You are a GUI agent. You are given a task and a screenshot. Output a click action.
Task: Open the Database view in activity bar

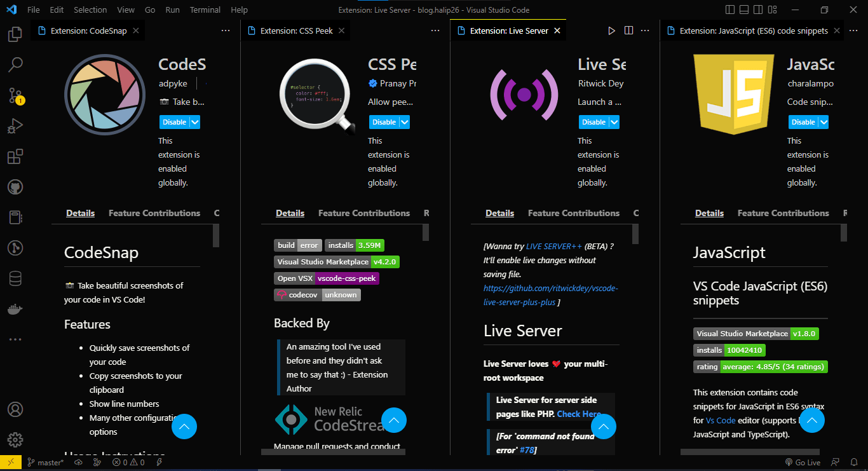15,278
